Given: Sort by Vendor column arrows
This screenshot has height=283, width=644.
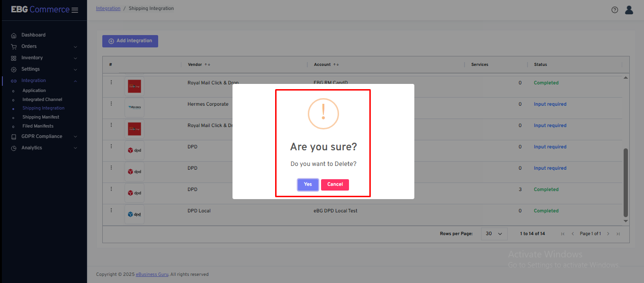Looking at the screenshot, I should 207,64.
